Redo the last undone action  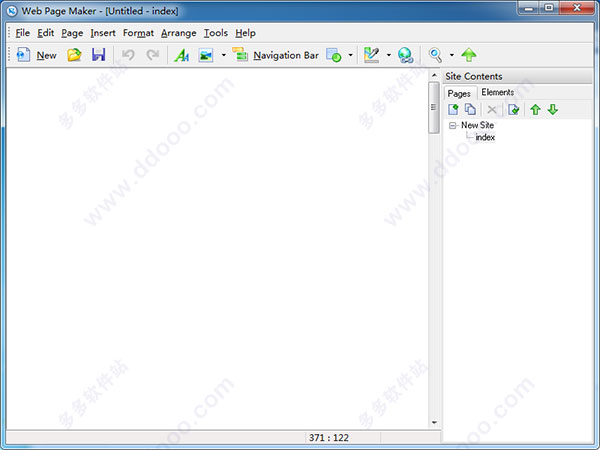(x=153, y=55)
